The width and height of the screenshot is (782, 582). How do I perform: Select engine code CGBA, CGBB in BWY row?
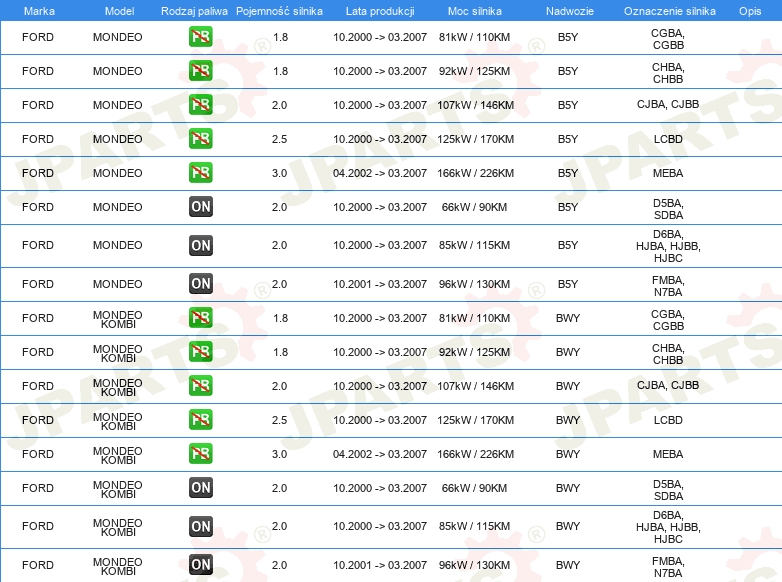[668, 320]
